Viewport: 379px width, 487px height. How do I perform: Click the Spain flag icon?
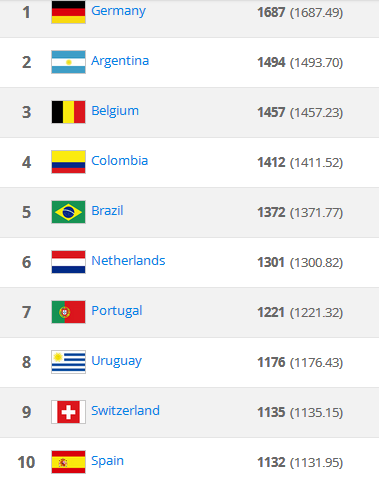coord(68,462)
